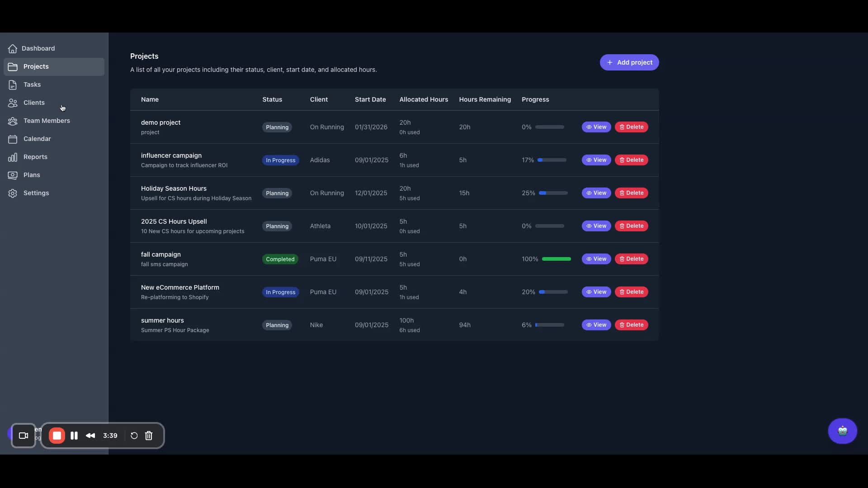Click Adidas client cell
868x488 pixels.
[x=320, y=160]
